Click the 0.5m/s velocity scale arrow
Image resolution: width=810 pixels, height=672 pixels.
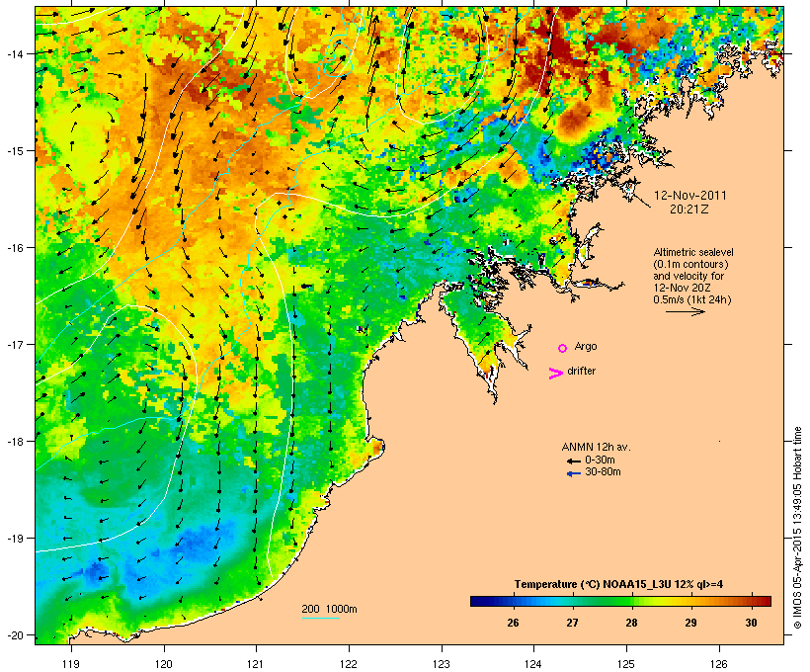point(685,311)
